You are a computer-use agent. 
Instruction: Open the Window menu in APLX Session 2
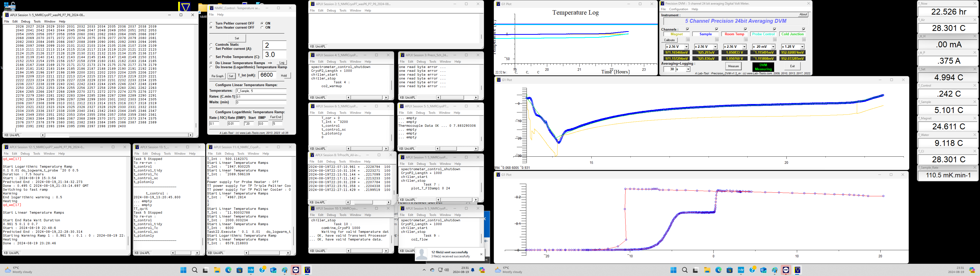tap(355, 10)
